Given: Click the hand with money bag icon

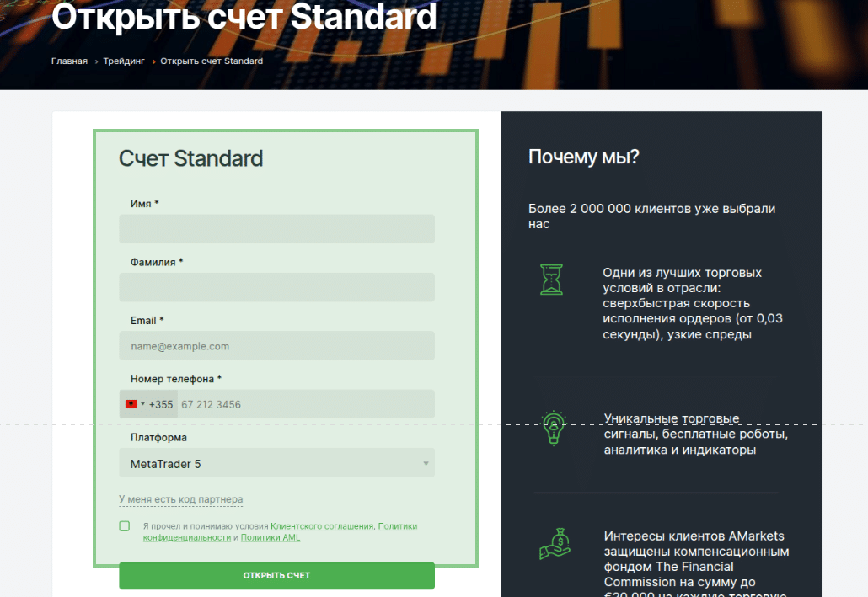Looking at the screenshot, I should coord(555,544).
